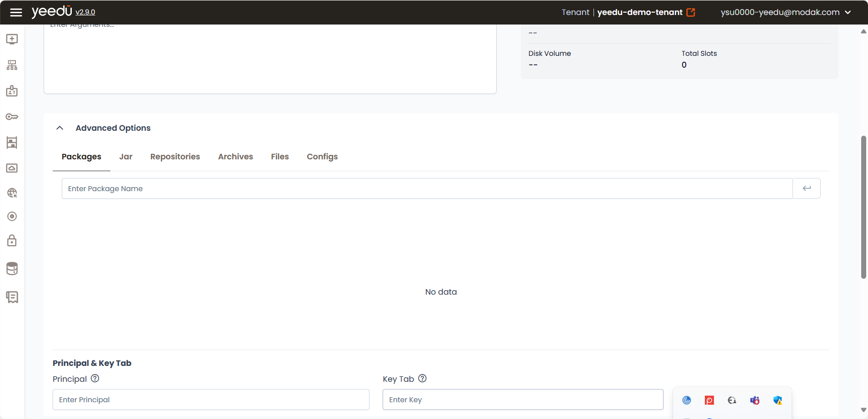The width and height of the screenshot is (868, 419).
Task: Open the server rack icon in the sidebar
Action: 12,143
